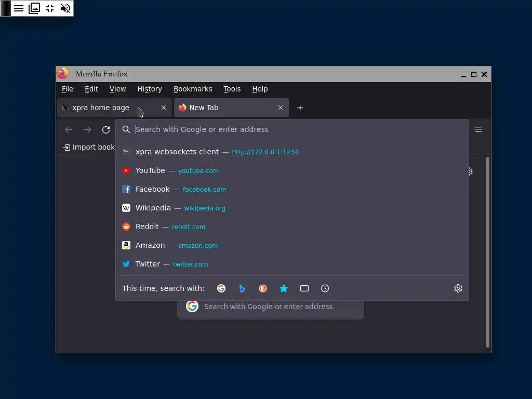Open the View menu
Viewport: 532px width, 399px height.
click(118, 89)
